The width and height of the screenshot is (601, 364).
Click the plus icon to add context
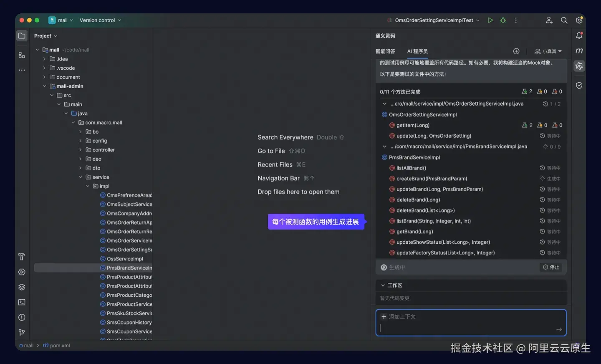(x=384, y=316)
